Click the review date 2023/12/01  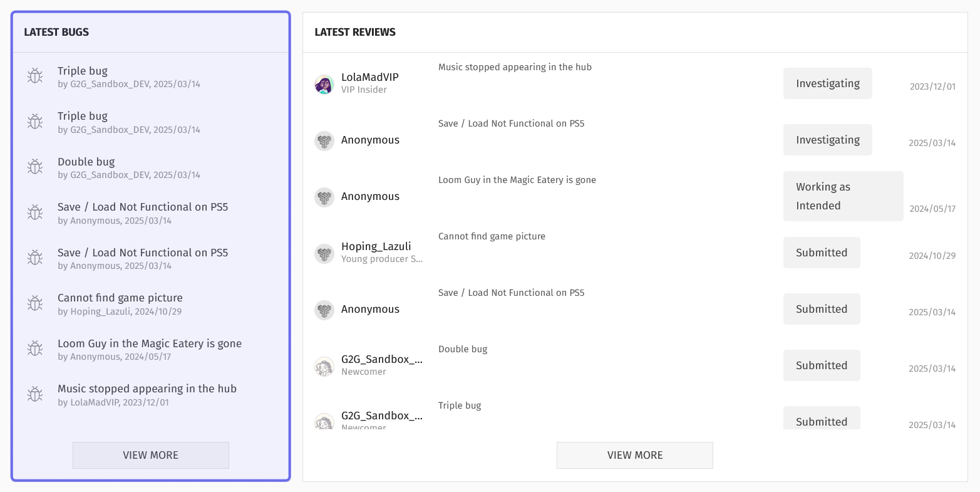[933, 86]
